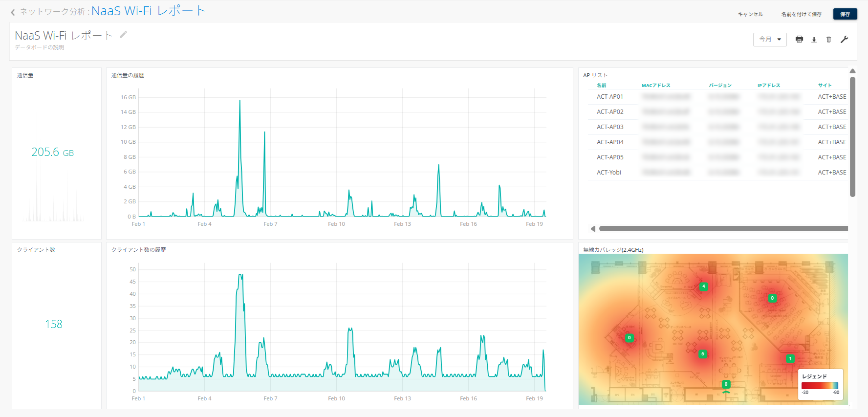Sort AP list by サイト column header
This screenshot has width=868, height=417.
825,86
